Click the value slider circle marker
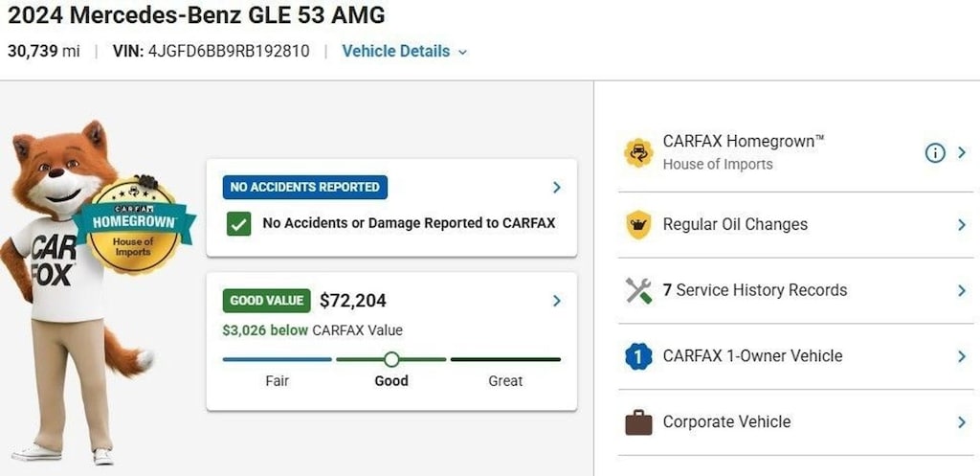The image size is (980, 476). tap(391, 359)
